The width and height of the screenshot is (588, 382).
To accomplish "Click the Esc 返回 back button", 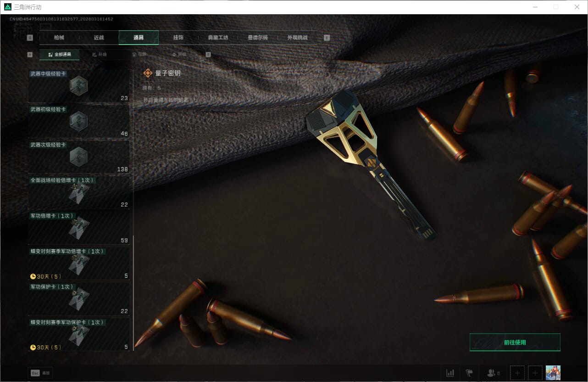I will click(x=40, y=373).
